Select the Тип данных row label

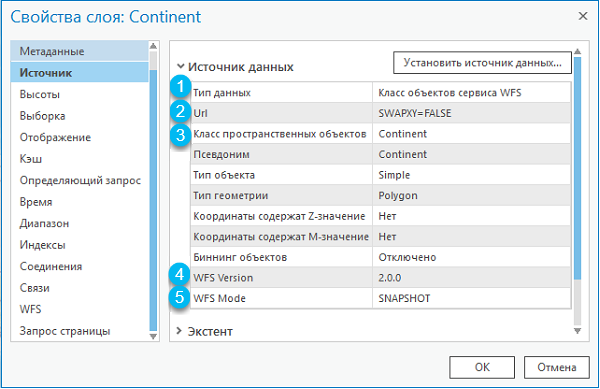tap(222, 93)
